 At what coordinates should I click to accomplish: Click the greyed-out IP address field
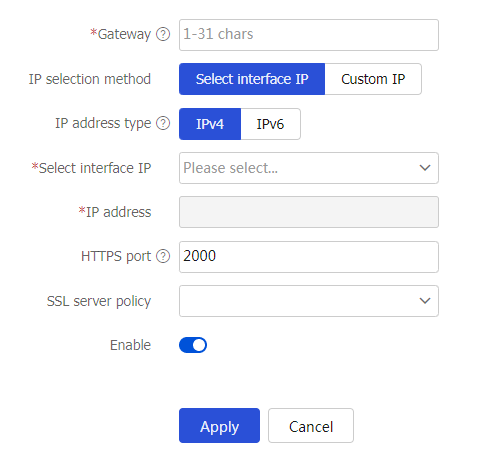click(309, 212)
